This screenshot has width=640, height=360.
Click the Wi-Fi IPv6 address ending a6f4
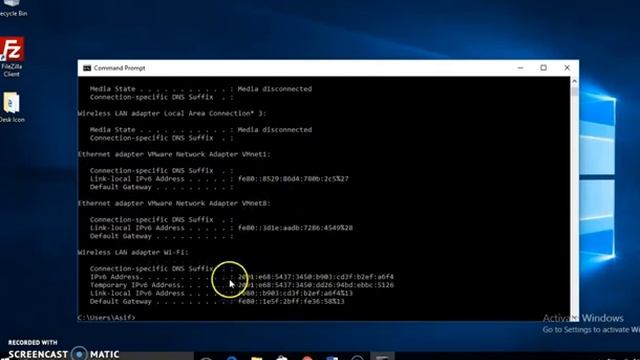point(316,277)
